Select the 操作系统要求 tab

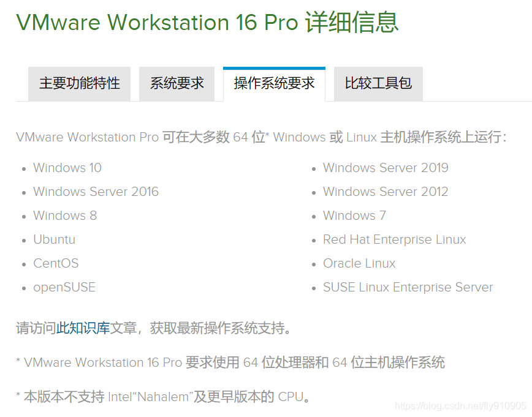coord(274,84)
